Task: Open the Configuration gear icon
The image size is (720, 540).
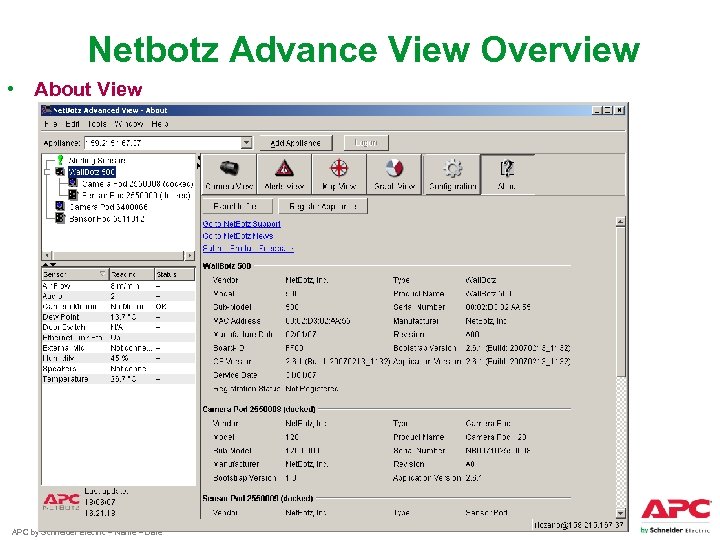Action: point(452,174)
